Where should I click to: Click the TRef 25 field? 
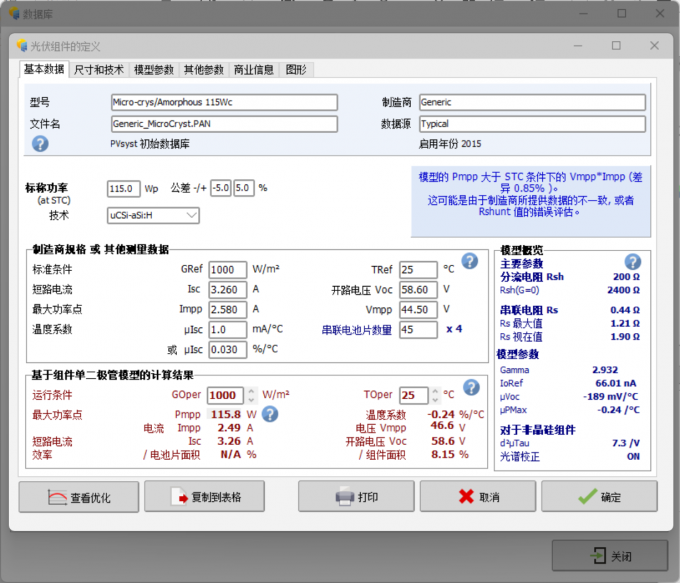click(418, 270)
